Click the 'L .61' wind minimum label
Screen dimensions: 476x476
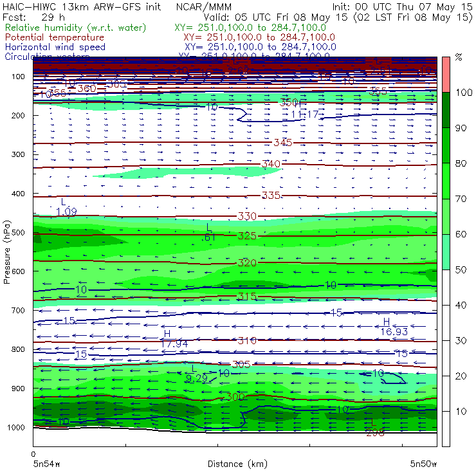(208, 232)
